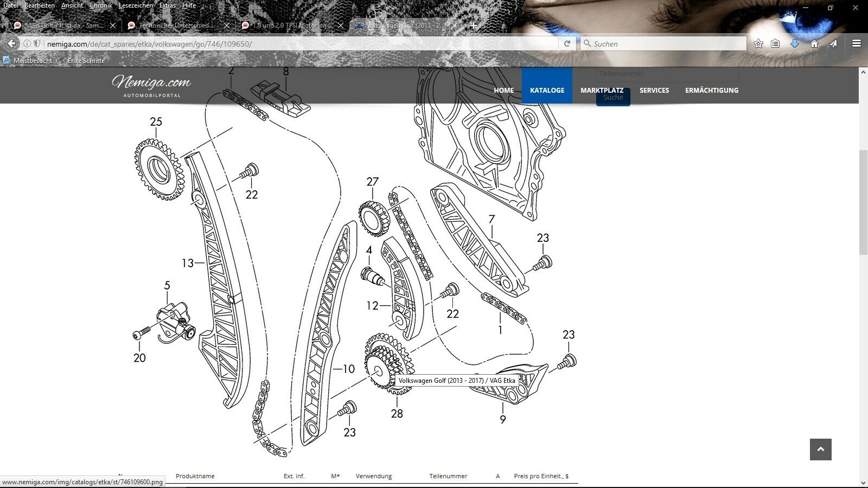Click part number 13 guide rail label
The image size is (868, 488).
pos(187,263)
